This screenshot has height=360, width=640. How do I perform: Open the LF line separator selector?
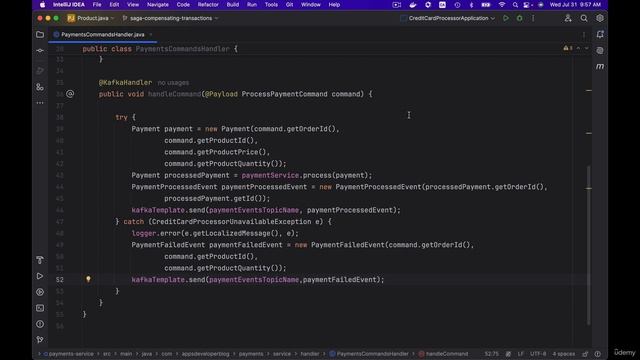521,354
